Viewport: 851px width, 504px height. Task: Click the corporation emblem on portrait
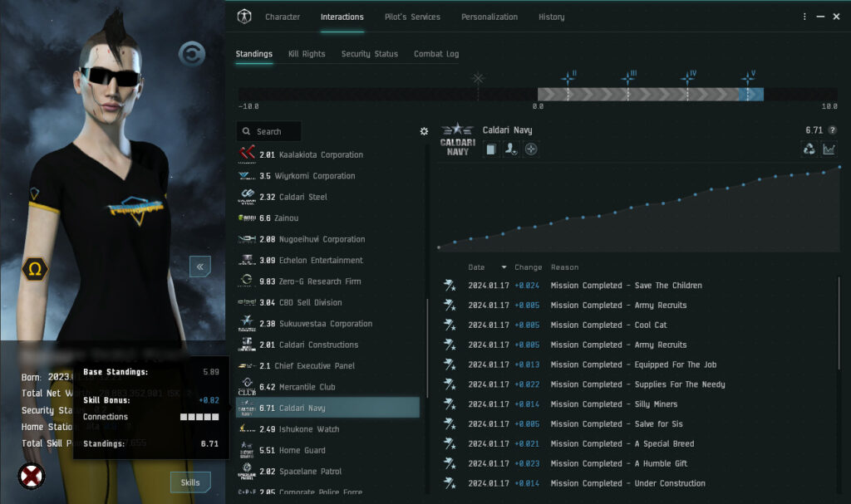[192, 54]
